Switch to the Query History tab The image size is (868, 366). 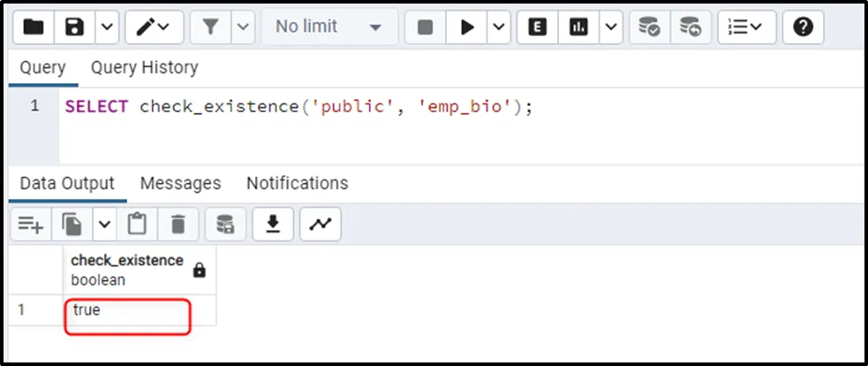pos(144,67)
